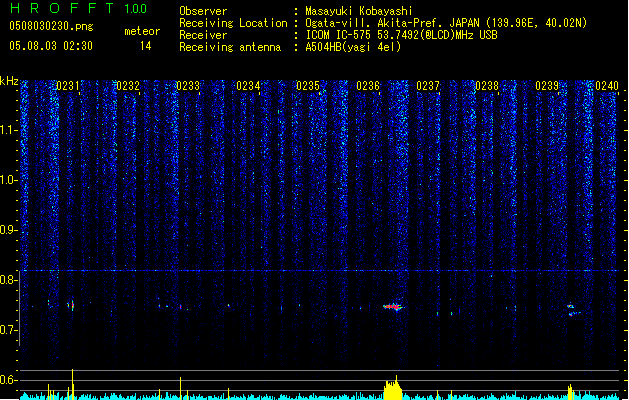The width and height of the screenshot is (629, 400).
Task: Click the 0231 time marker
Action: coord(67,86)
